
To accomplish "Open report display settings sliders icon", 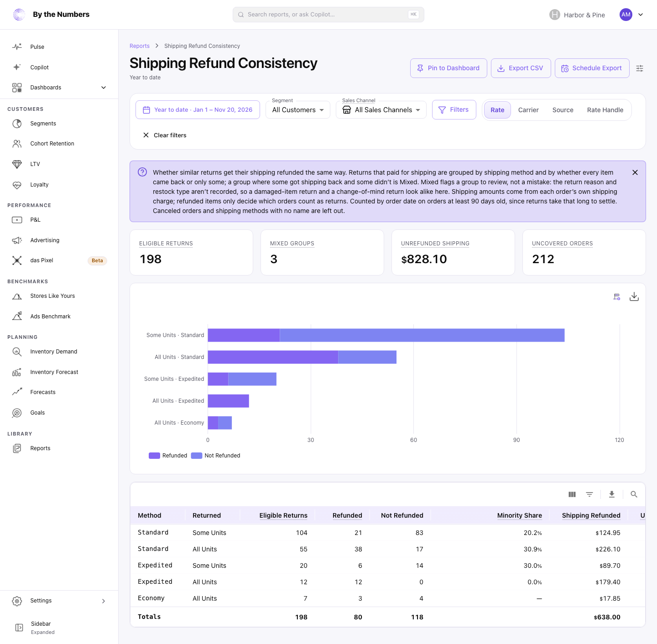I will [x=640, y=68].
